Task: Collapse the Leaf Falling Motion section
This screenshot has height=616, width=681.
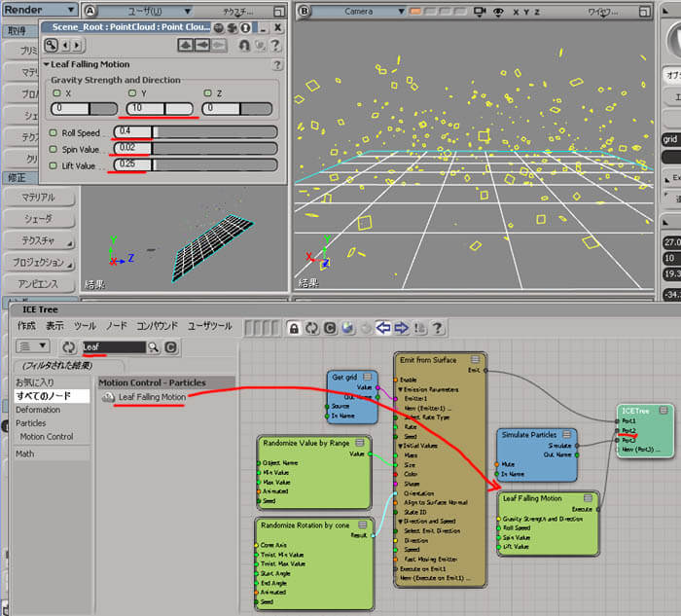Action: (48, 64)
